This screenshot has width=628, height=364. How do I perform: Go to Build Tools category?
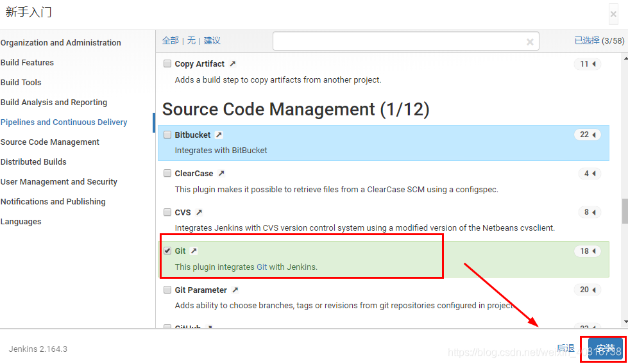(x=21, y=83)
